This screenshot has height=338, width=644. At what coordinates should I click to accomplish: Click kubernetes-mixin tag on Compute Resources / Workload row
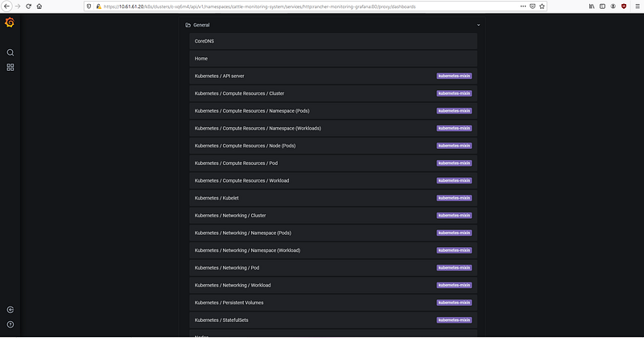click(x=454, y=181)
